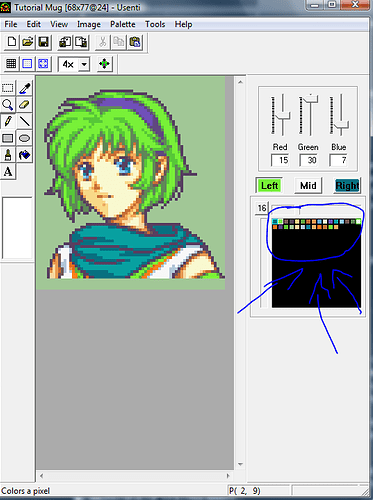Open the Palette menu
This screenshot has height=500, width=373.
coord(123,24)
